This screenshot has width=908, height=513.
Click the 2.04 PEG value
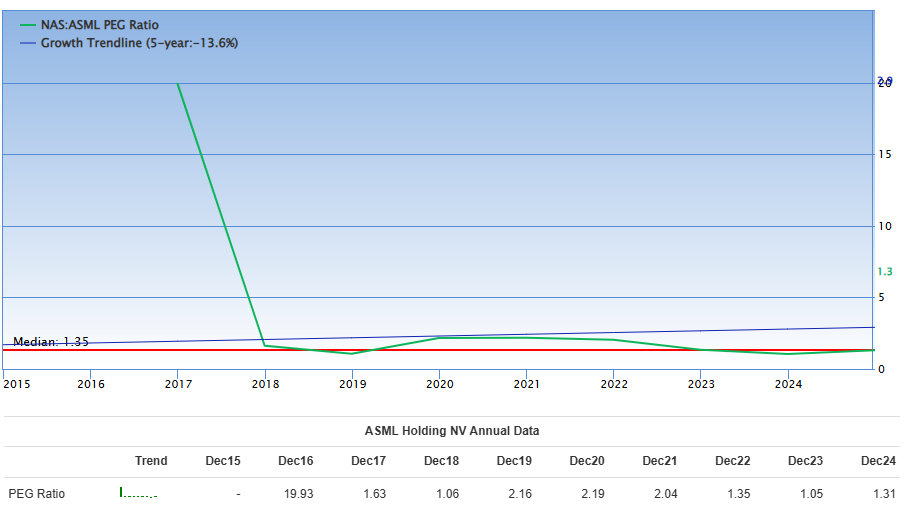point(666,494)
